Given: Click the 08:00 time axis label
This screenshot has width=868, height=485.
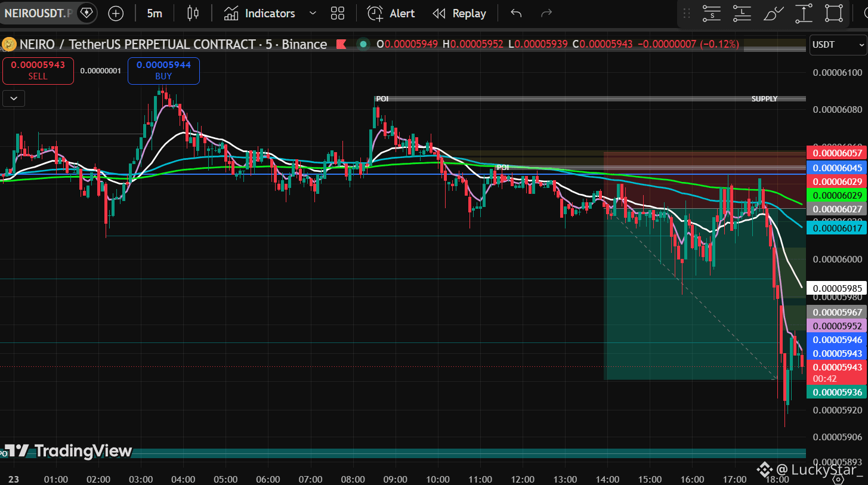Looking at the screenshot, I should click(353, 479).
